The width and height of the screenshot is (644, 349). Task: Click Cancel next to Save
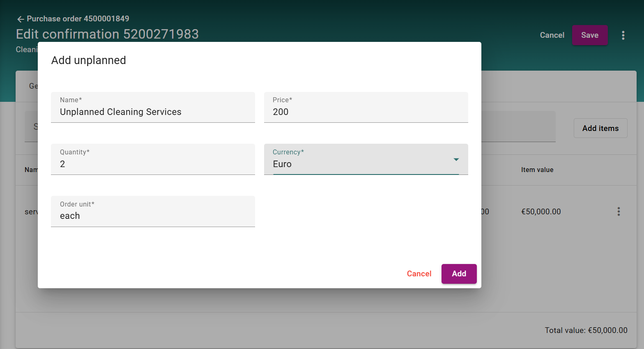(x=552, y=35)
